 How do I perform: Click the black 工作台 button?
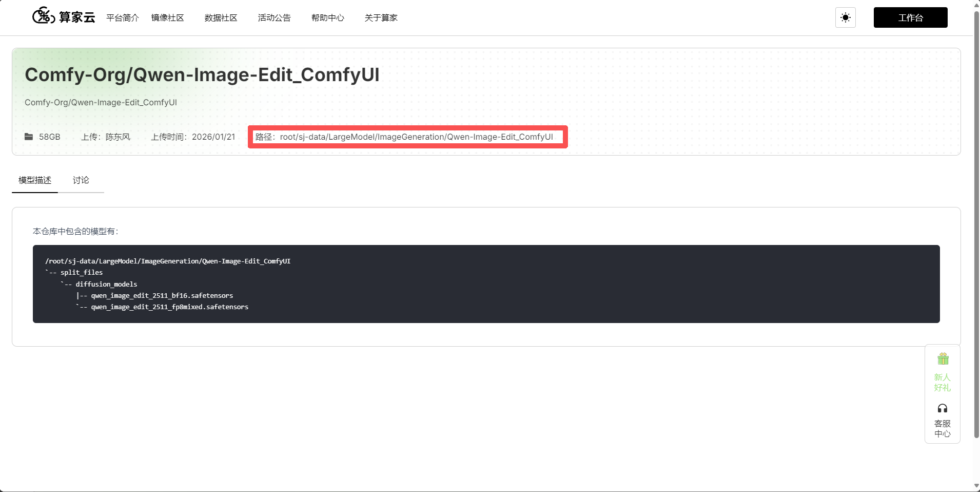click(911, 17)
